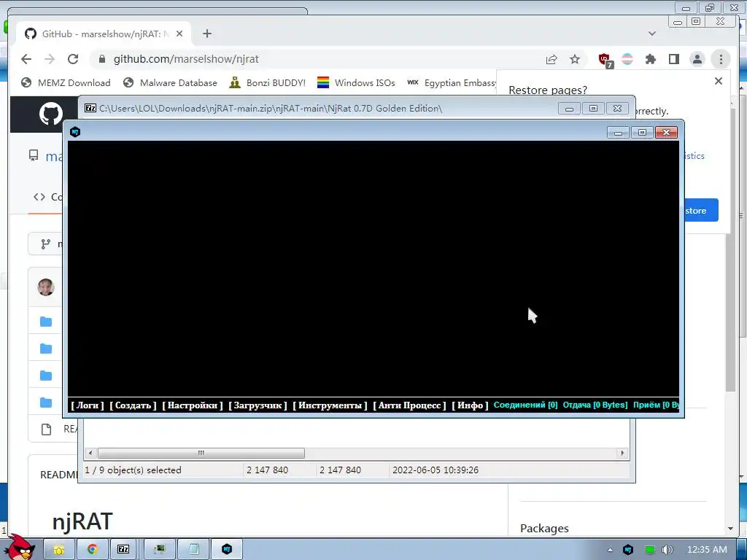This screenshot has height=560, width=747.
Task: Open a new Chrome tab
Action: tap(206, 34)
